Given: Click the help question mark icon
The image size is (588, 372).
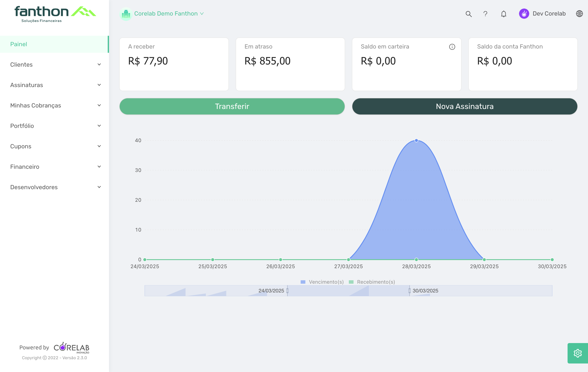Looking at the screenshot, I should 485,14.
